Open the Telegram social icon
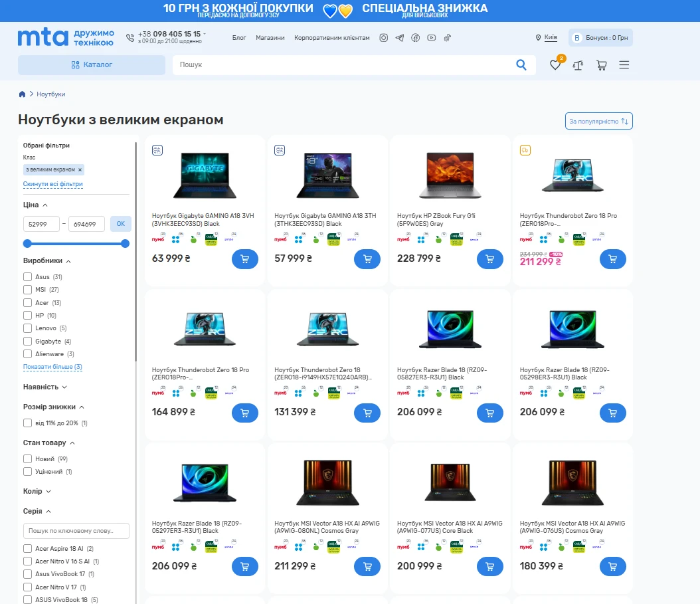 pyautogui.click(x=400, y=38)
